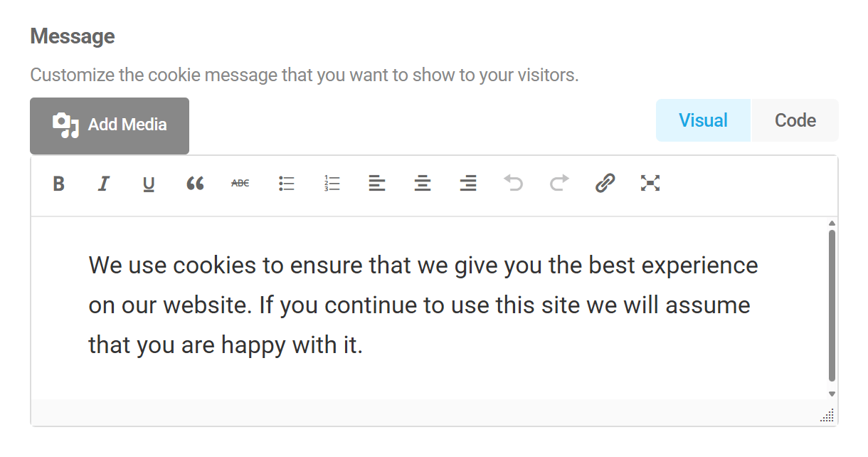Create a bulleted list
The height and width of the screenshot is (457, 868).
286,184
